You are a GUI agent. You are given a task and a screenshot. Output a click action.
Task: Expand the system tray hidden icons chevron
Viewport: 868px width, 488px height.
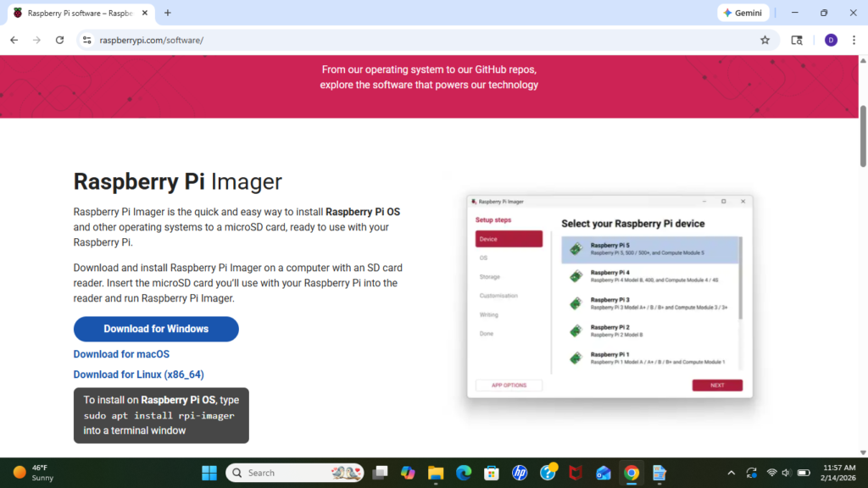coord(731,473)
